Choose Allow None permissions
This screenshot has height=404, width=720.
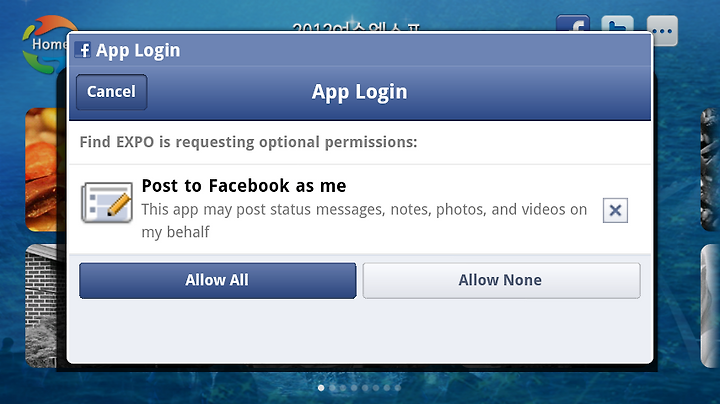[x=501, y=281]
